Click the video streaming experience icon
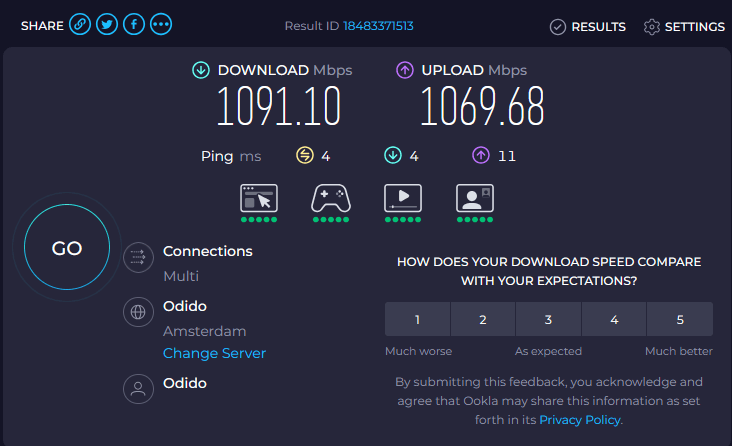The width and height of the screenshot is (732, 446). click(403, 198)
